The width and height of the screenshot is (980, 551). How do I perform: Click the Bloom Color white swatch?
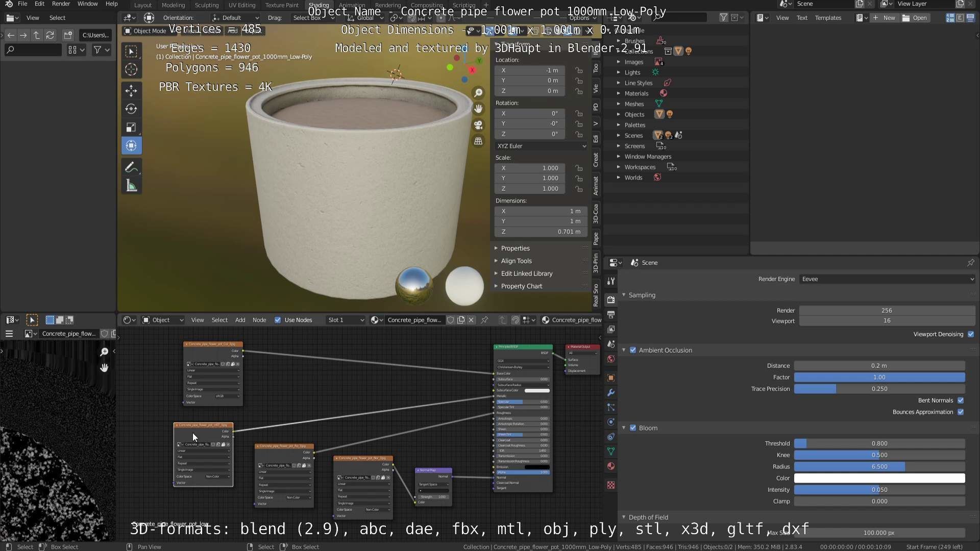(x=879, y=479)
